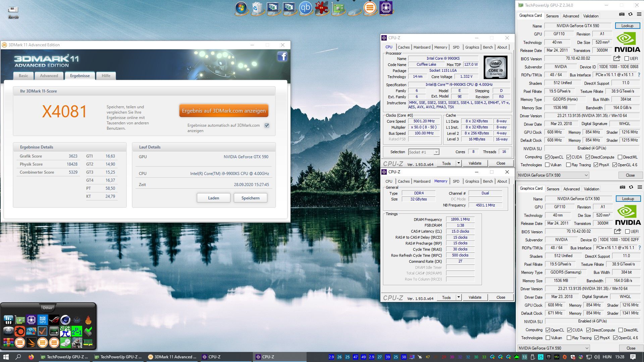Toggle UEFI checkbox in lower GPU-Z

pyautogui.click(x=627, y=232)
